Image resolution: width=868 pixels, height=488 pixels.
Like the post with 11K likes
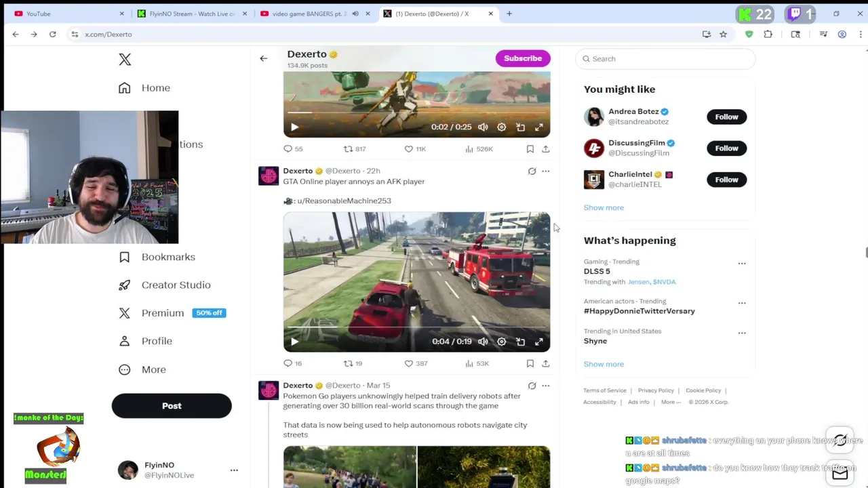[x=415, y=149]
